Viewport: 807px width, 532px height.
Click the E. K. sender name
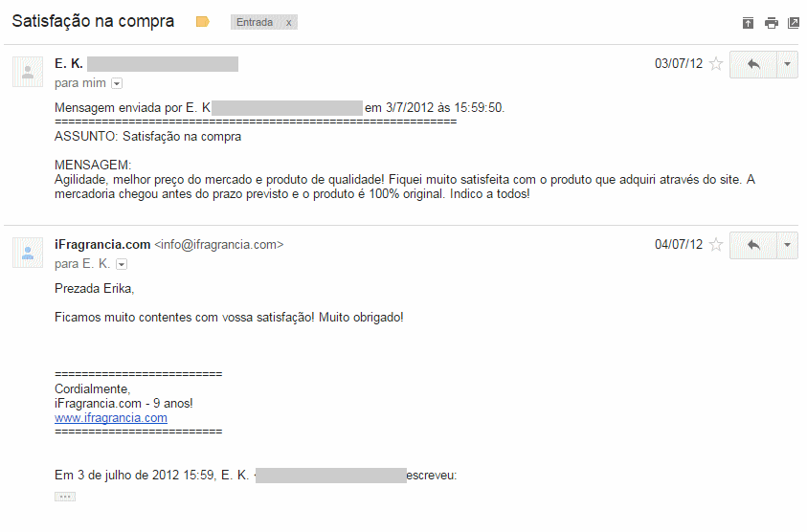(x=69, y=64)
